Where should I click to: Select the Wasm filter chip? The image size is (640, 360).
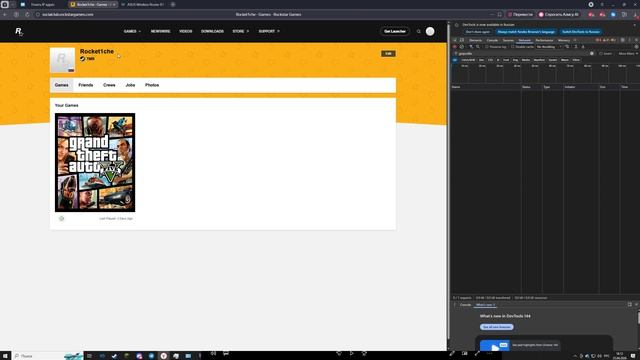coord(565,60)
